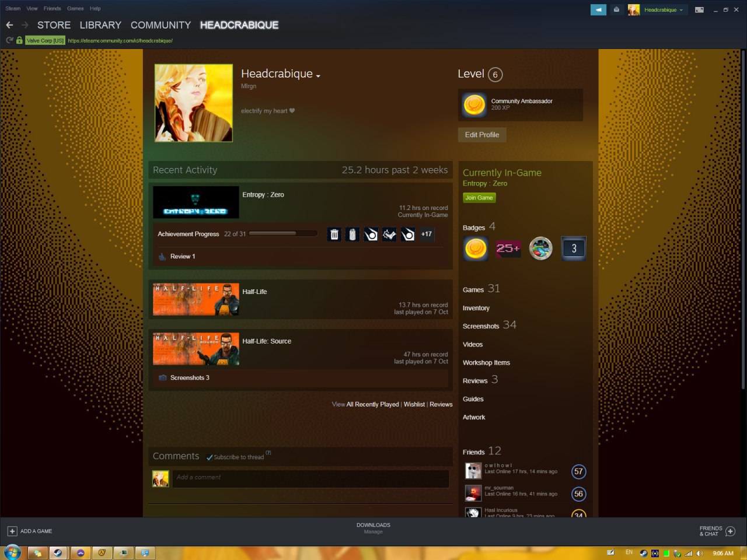747x560 pixels.
Task: Open the View menu
Action: (32, 9)
